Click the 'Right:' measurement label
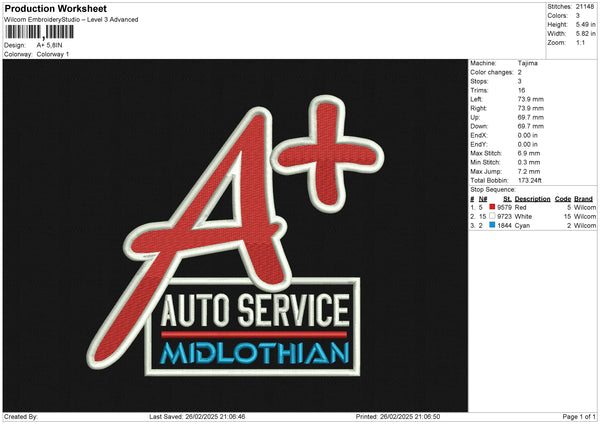This screenshot has width=600, height=424. pos(478,108)
